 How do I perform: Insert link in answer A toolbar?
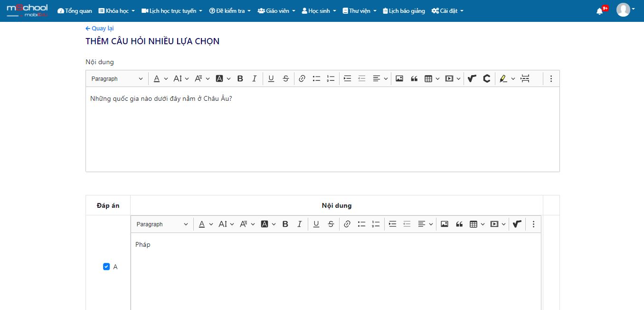347,224
